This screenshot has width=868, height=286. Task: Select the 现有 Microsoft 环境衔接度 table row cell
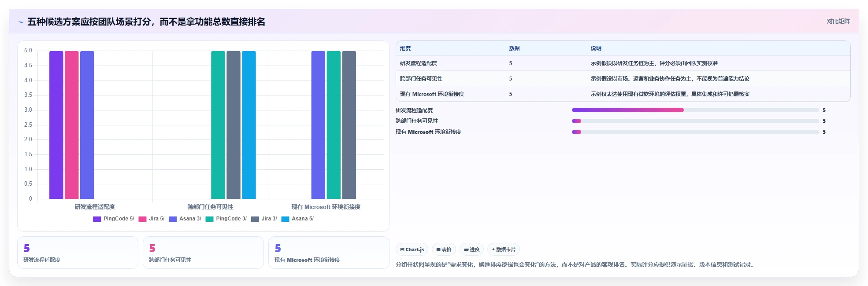pos(432,94)
